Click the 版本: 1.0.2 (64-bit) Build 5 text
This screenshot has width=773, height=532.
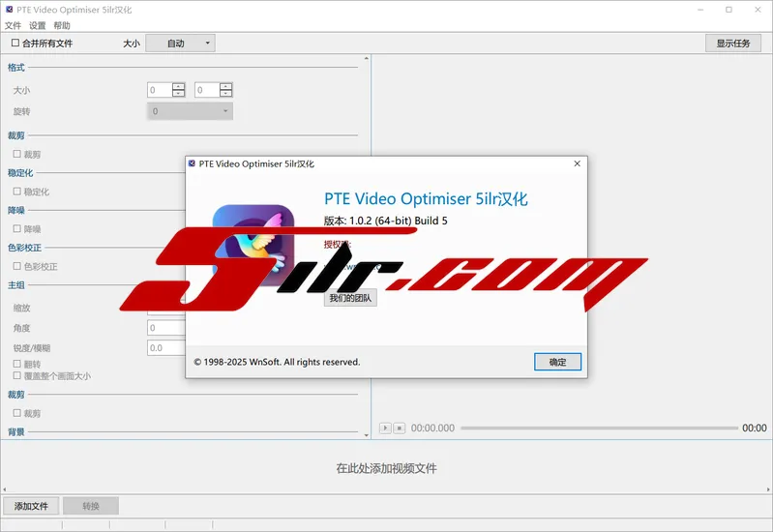[385, 221]
